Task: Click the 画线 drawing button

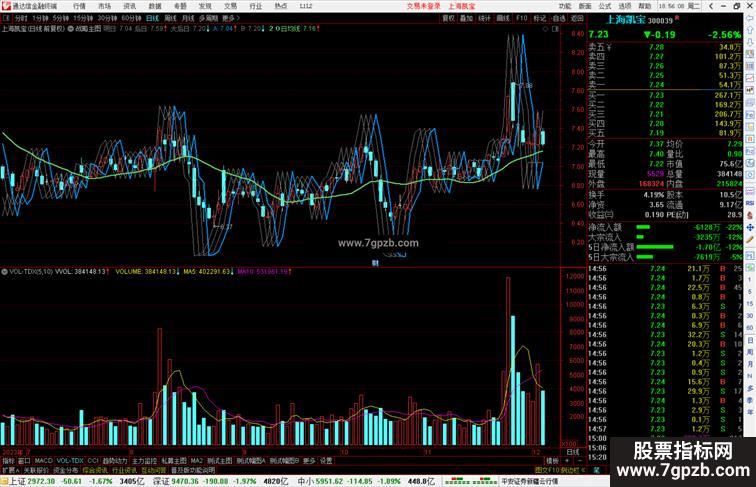Action: [503, 18]
